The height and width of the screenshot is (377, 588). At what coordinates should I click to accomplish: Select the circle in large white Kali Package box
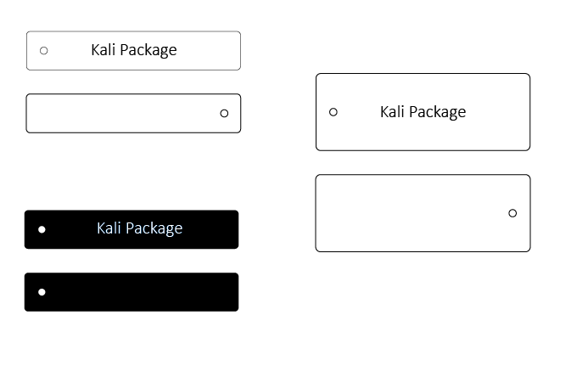[x=333, y=112]
